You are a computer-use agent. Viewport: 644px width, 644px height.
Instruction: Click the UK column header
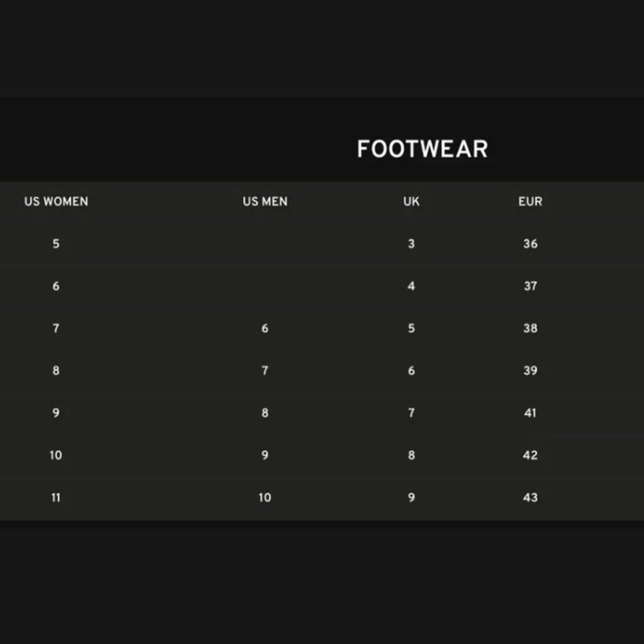click(x=411, y=201)
